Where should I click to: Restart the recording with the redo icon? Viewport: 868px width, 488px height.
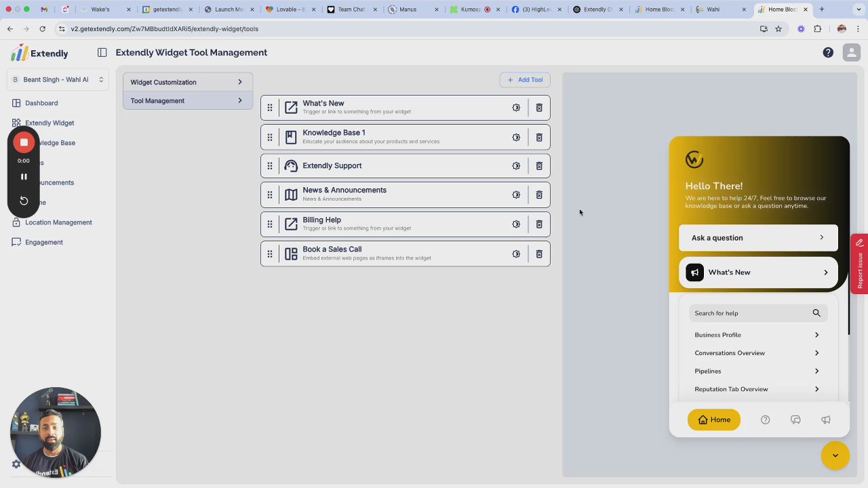[x=24, y=201]
